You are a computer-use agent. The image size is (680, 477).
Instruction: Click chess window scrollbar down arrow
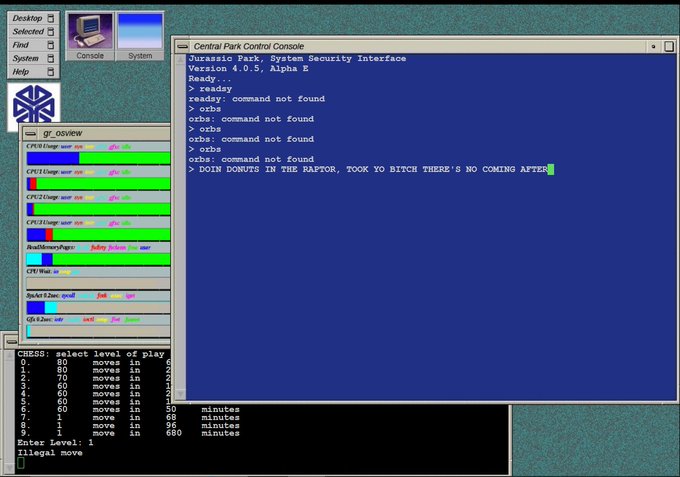(10, 467)
